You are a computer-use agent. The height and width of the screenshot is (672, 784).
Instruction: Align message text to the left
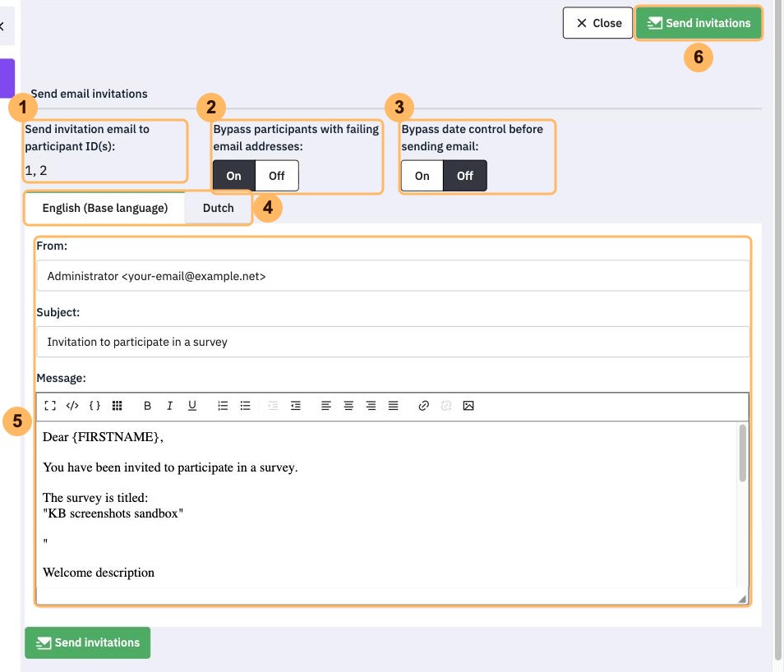[x=326, y=406]
